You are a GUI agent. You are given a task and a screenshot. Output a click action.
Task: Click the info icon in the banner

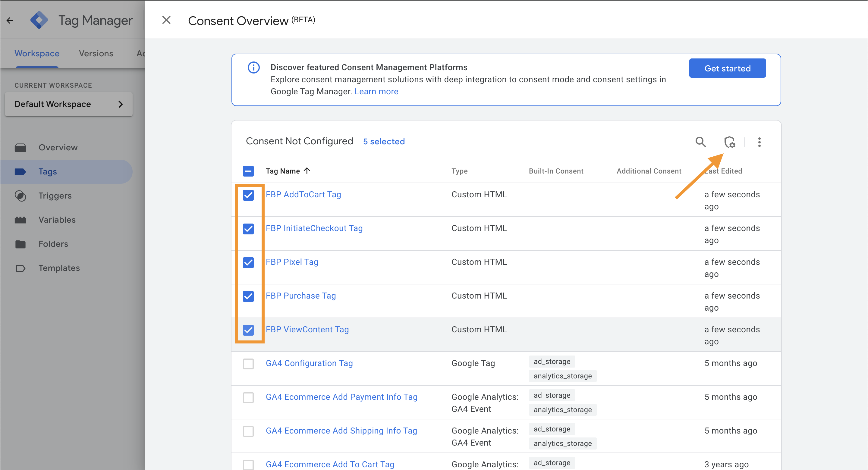tap(254, 67)
